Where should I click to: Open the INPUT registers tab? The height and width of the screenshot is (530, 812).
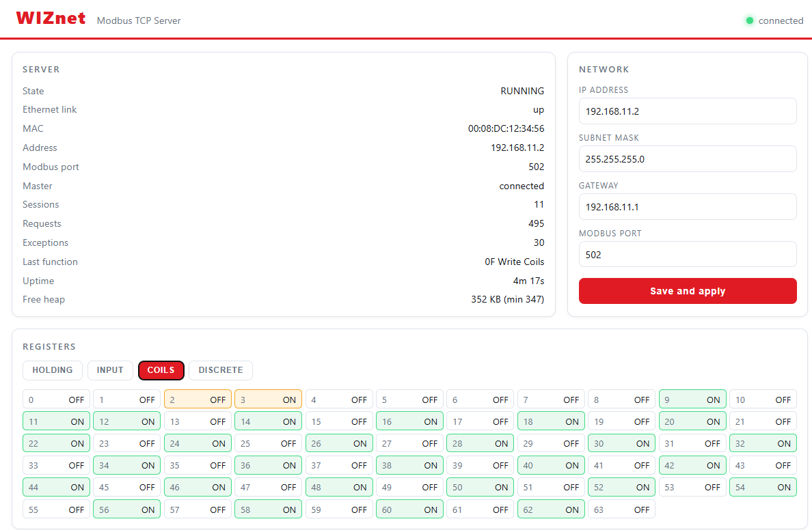(110, 370)
